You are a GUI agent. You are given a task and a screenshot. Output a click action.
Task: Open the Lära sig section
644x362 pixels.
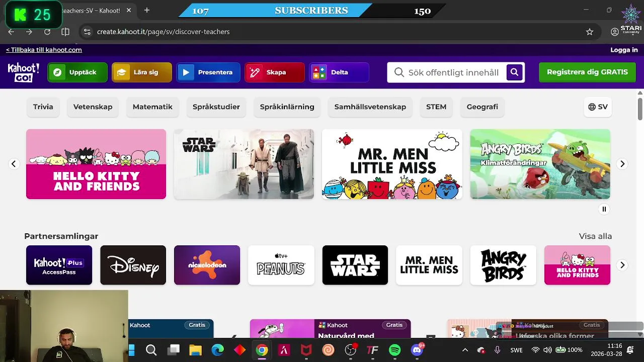pos(142,72)
